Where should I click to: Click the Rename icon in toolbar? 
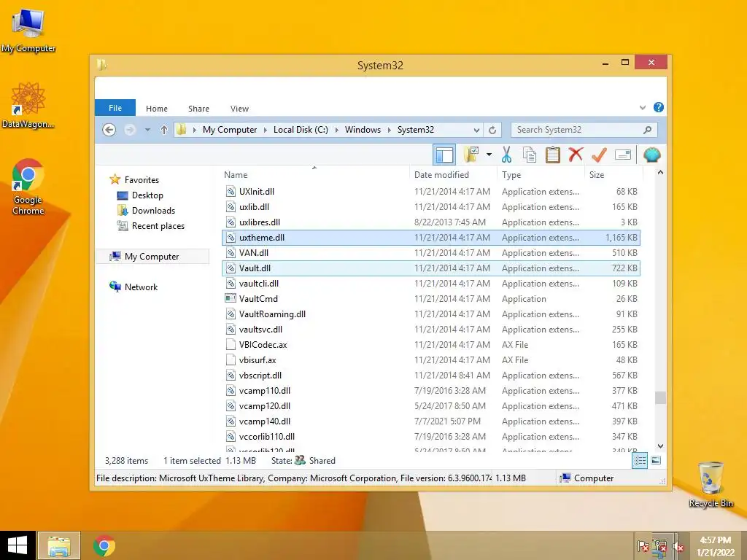click(x=623, y=155)
